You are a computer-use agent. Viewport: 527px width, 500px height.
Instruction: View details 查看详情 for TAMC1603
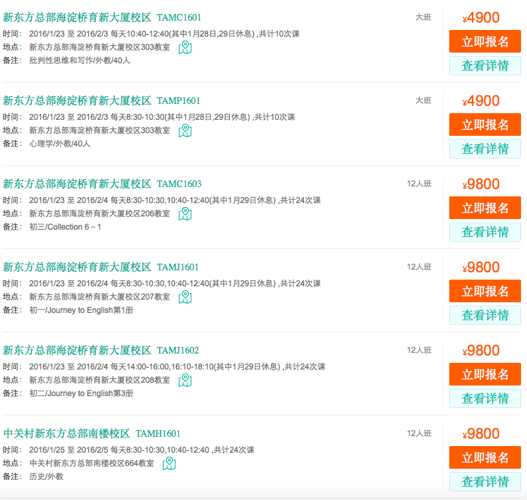[x=485, y=232]
